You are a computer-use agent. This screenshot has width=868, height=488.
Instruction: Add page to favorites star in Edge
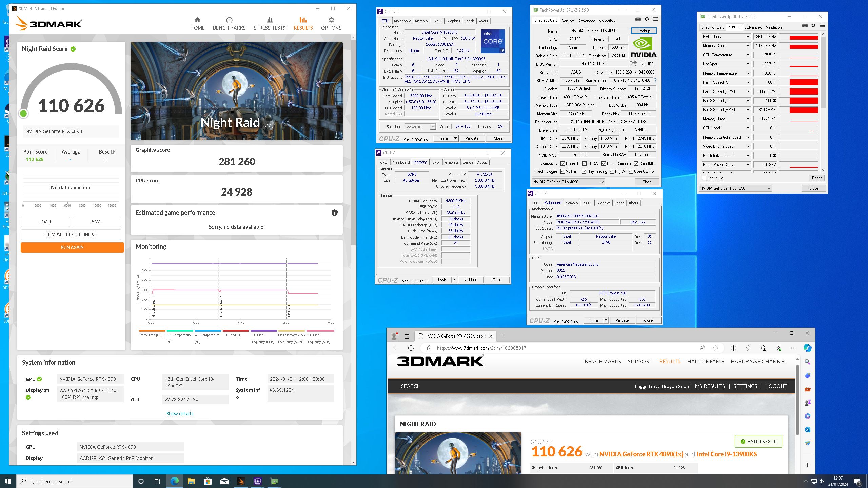(x=716, y=348)
